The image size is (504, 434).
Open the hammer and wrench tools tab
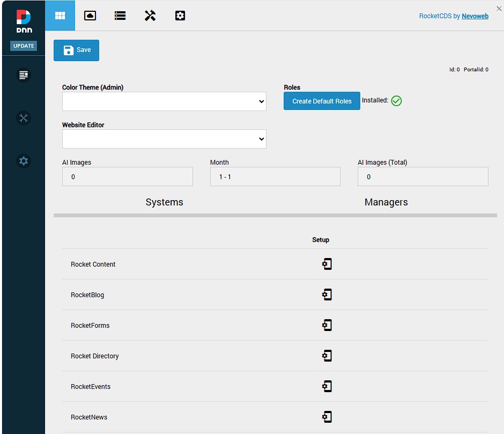pos(150,16)
